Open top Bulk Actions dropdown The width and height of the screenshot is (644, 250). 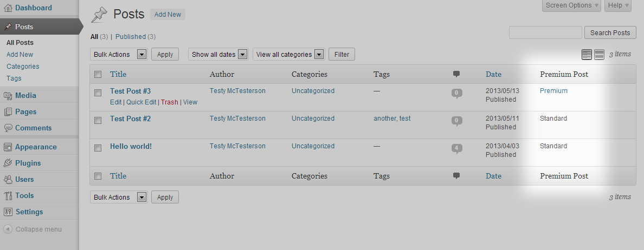(119, 55)
